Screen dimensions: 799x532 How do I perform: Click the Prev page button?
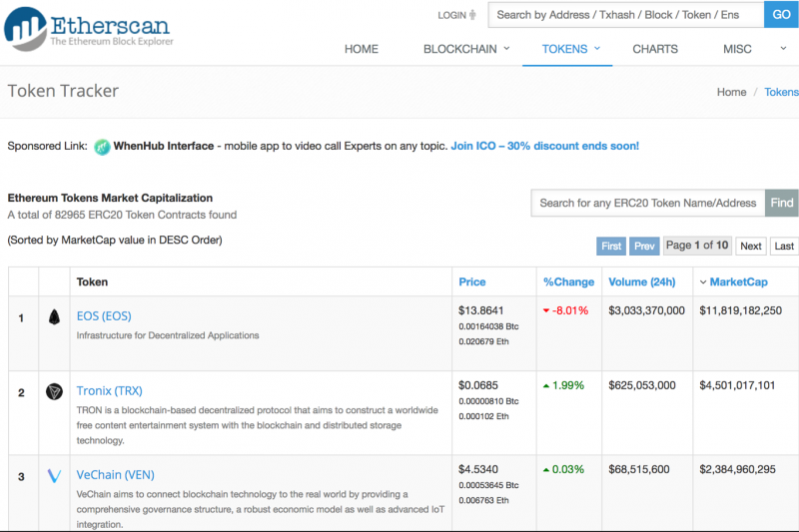point(644,246)
